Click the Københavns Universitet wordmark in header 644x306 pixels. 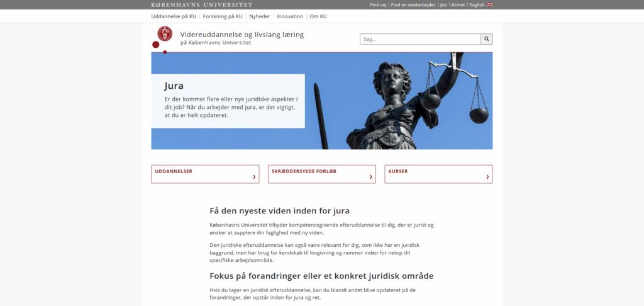201,4
